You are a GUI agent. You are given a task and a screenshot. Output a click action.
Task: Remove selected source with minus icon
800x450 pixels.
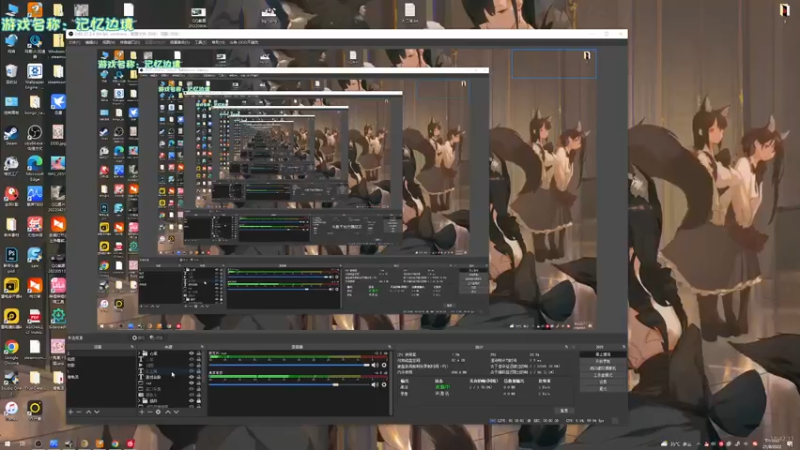click(149, 412)
